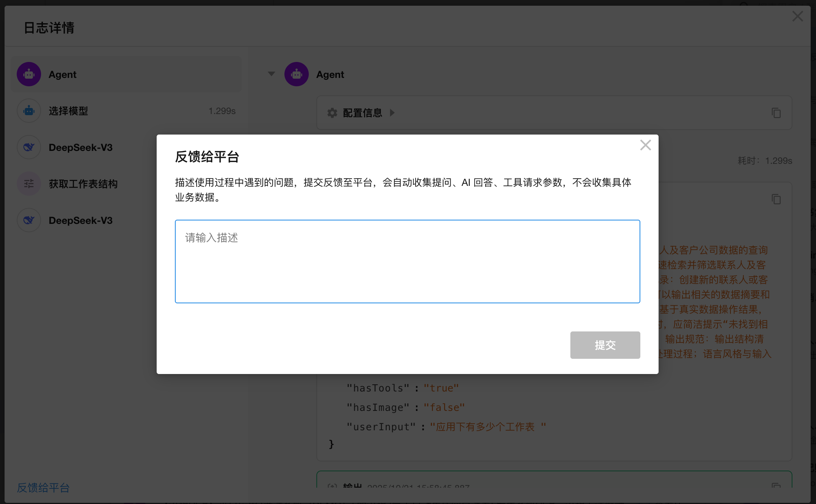Select the second DeepSeek-V3 whale icon

coord(29,220)
